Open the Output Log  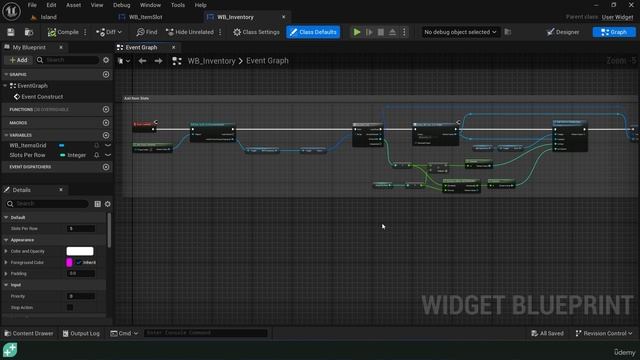(x=81, y=333)
